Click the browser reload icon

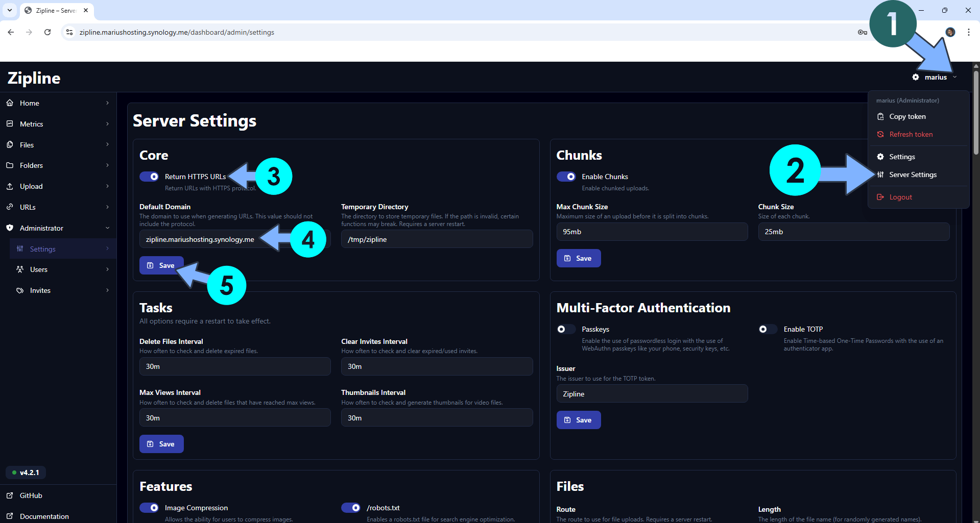[x=47, y=32]
